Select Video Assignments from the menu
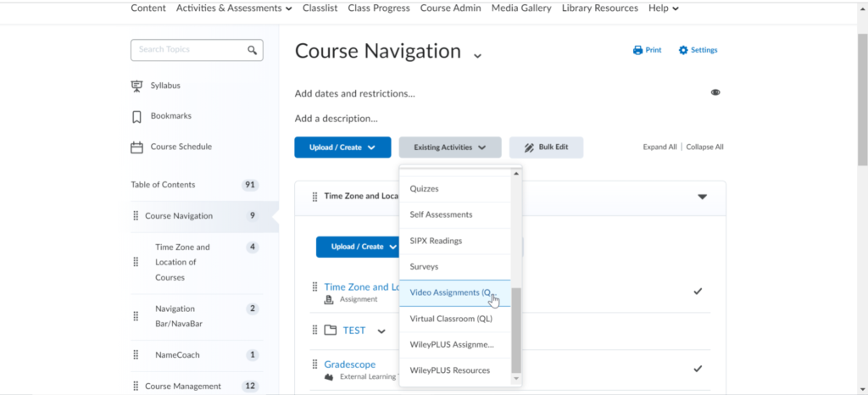 click(450, 292)
